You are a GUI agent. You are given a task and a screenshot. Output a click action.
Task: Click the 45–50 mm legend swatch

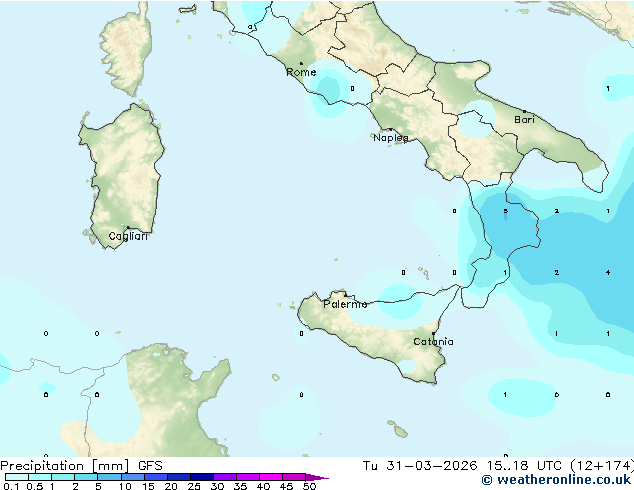click(x=294, y=477)
